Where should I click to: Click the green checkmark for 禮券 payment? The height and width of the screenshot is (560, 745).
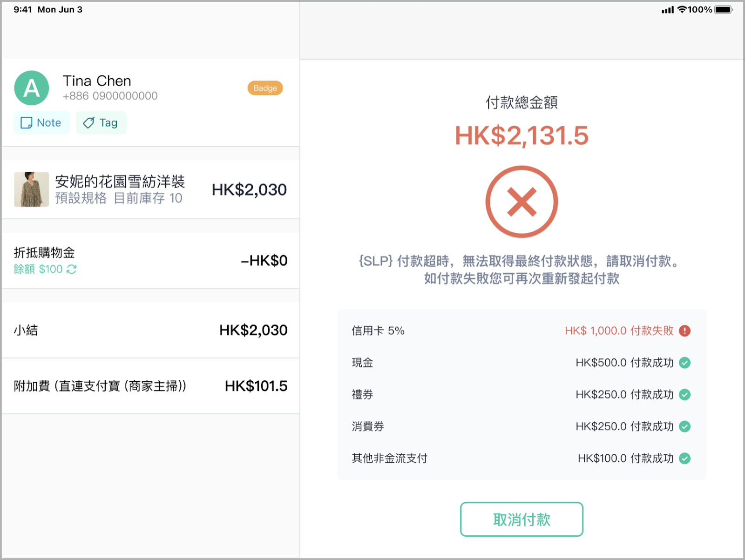[684, 395]
